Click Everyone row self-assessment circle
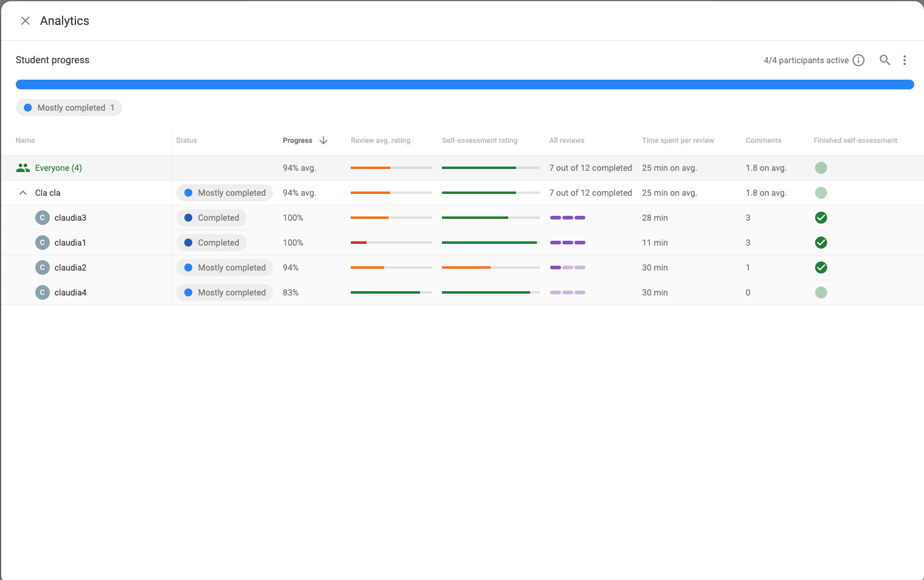924x580 pixels. [x=821, y=168]
